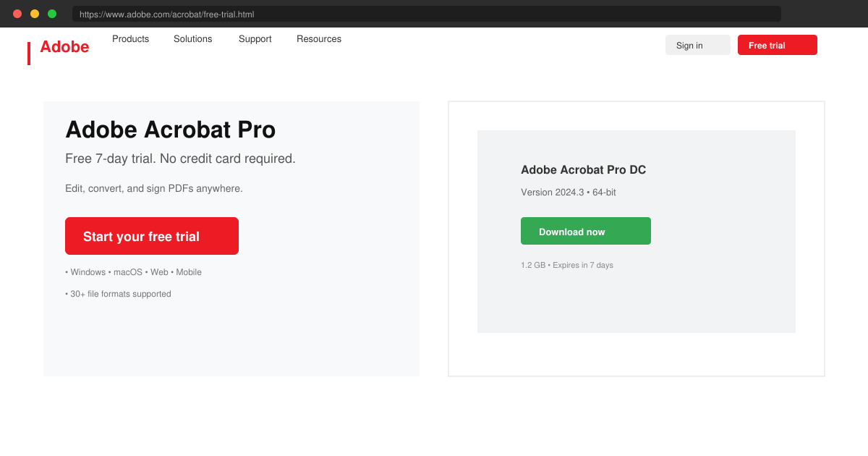The image size is (868, 456).
Task: Open the Solutions menu
Action: [x=193, y=39]
